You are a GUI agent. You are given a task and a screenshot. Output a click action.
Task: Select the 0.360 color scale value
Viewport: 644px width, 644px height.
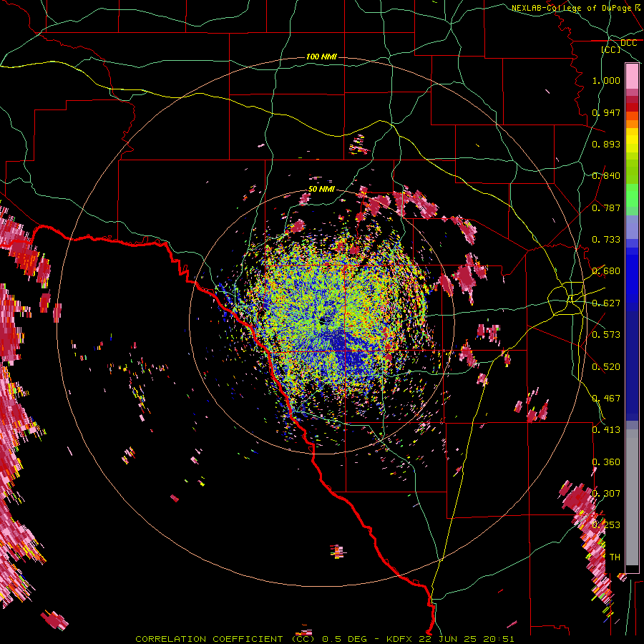(606, 462)
